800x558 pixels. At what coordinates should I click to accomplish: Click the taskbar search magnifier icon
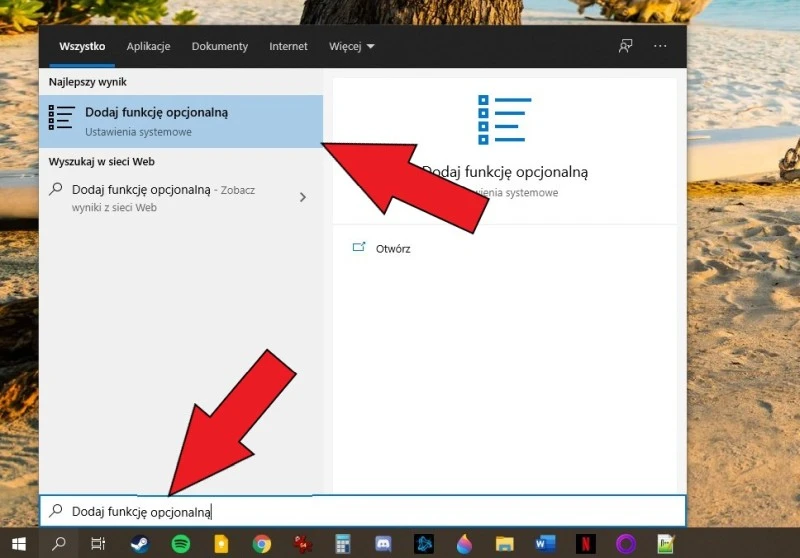coord(58,544)
